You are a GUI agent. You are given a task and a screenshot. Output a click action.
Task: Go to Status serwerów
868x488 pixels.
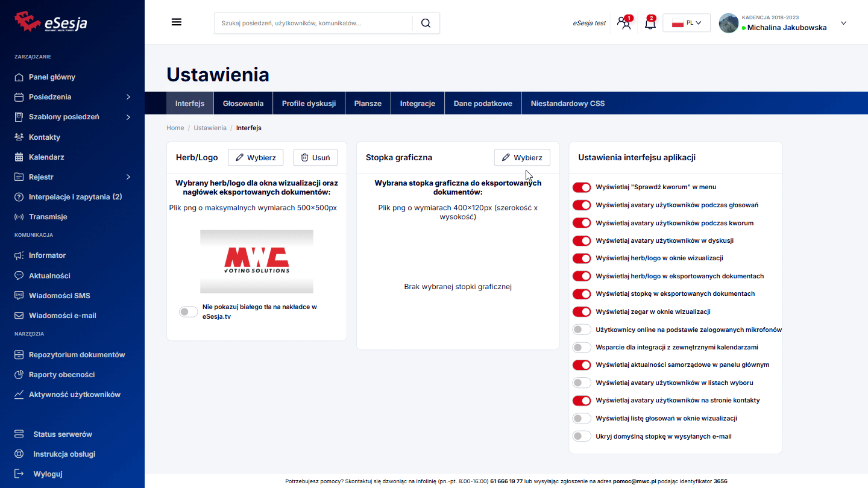(x=63, y=434)
